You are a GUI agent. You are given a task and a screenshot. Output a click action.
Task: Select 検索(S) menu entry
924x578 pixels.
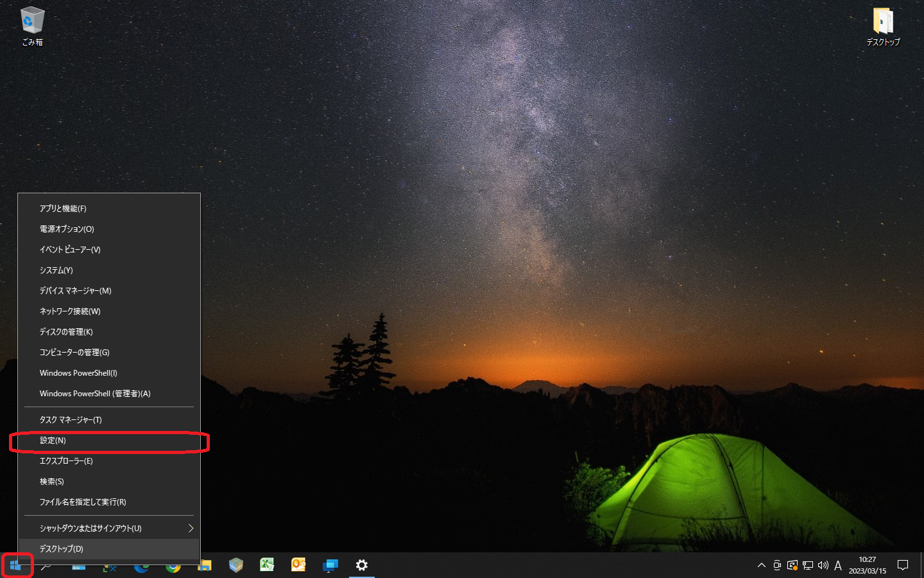(x=109, y=482)
